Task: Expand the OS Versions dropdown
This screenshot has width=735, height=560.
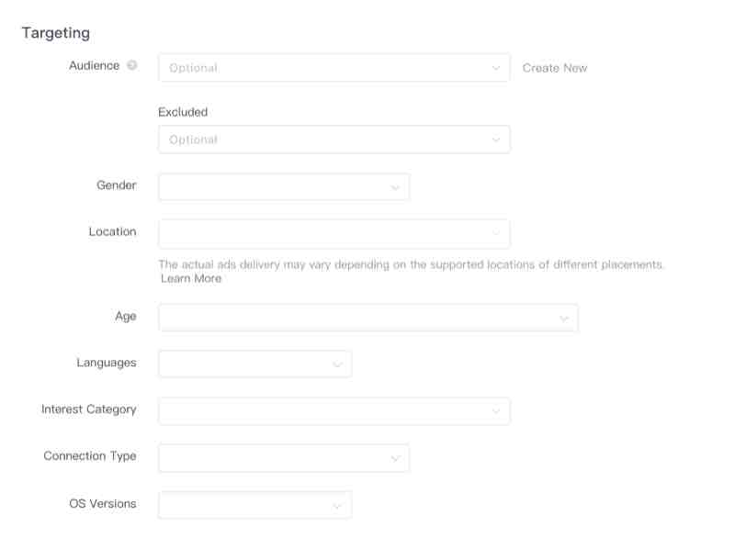Action: click(x=254, y=505)
